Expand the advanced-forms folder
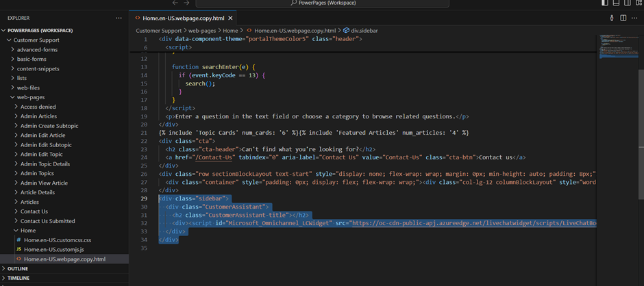 [37, 49]
